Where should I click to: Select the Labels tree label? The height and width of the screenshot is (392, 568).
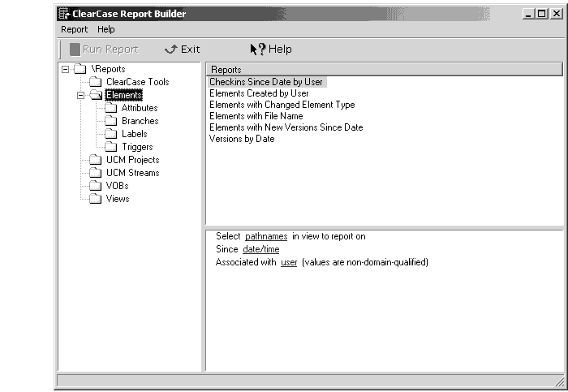(x=134, y=134)
